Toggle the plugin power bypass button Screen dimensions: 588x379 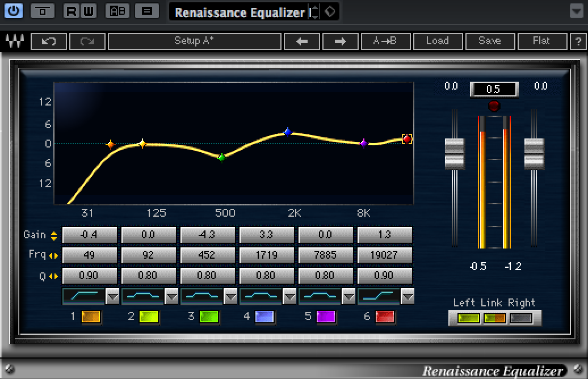pos(14,11)
